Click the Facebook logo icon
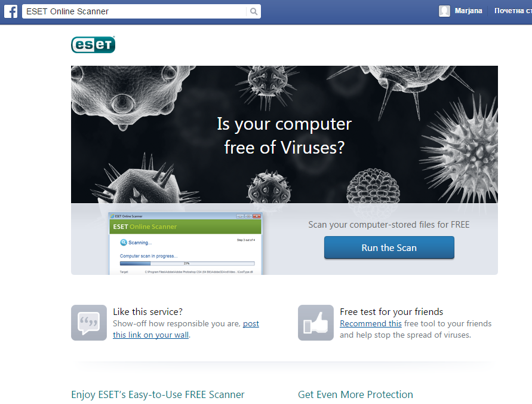This screenshot has height=404, width=532. coord(11,11)
